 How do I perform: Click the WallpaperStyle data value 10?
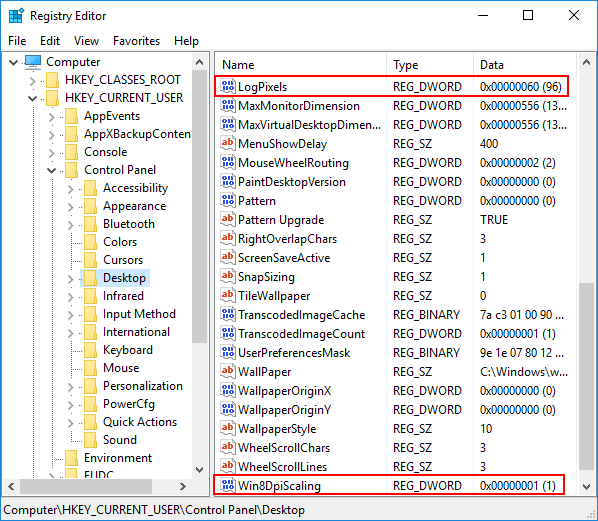pyautogui.click(x=486, y=428)
